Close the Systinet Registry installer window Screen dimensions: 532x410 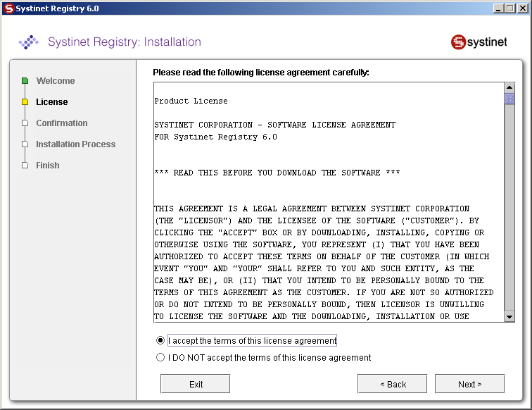(x=522, y=8)
